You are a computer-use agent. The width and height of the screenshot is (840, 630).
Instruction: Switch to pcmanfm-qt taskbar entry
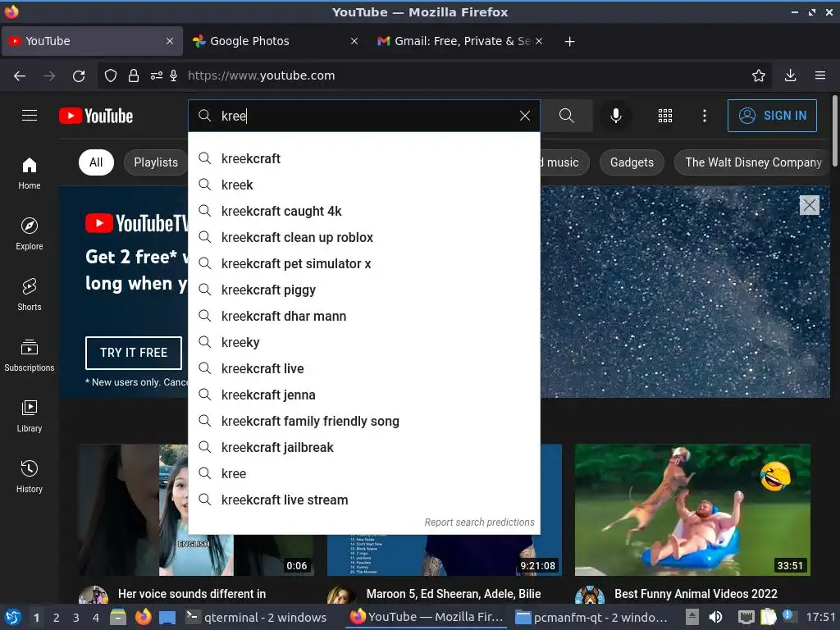tap(592, 618)
